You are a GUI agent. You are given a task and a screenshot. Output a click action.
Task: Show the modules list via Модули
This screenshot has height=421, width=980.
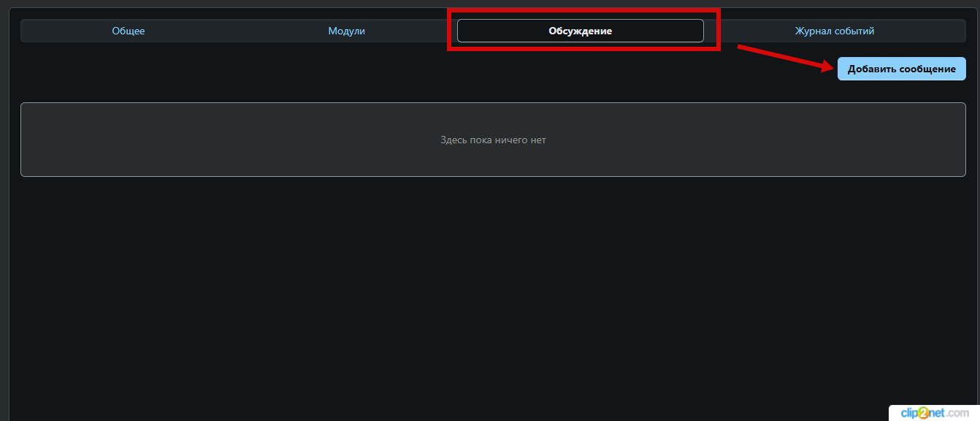click(346, 31)
